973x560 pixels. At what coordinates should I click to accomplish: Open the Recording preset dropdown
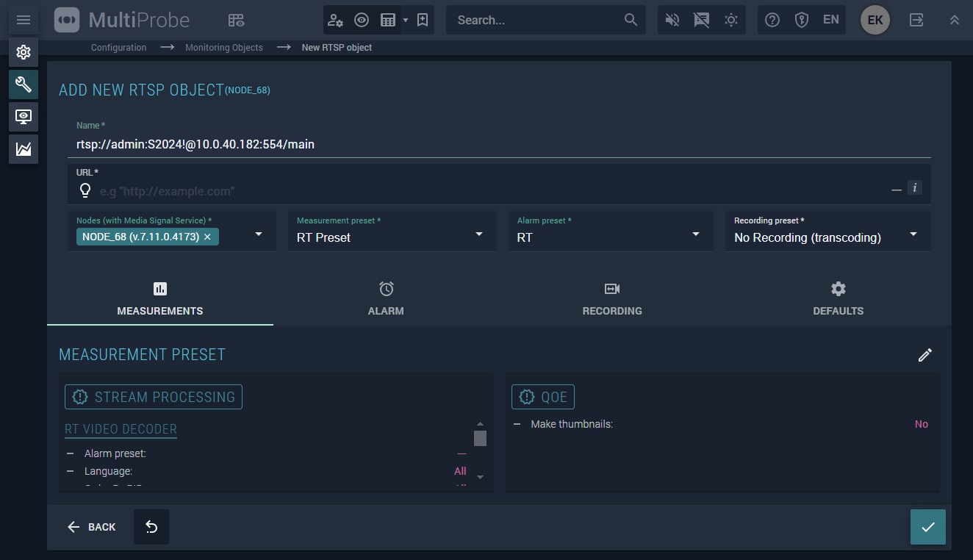(x=828, y=231)
